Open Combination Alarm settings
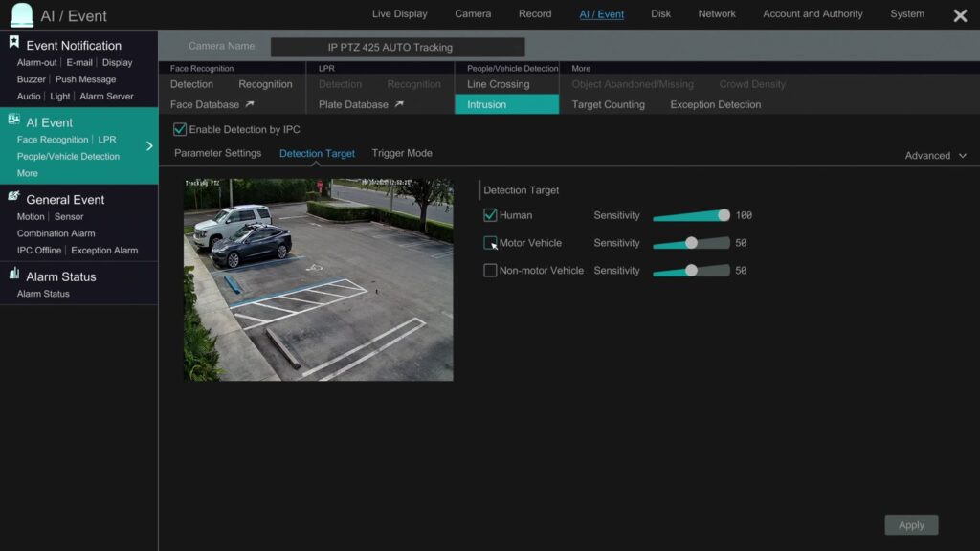 click(56, 233)
